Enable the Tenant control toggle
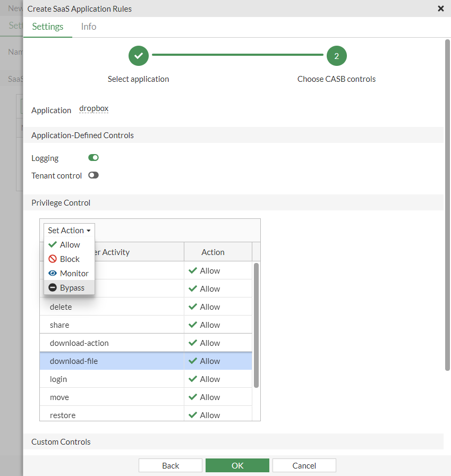The width and height of the screenshot is (451, 476). click(x=93, y=175)
